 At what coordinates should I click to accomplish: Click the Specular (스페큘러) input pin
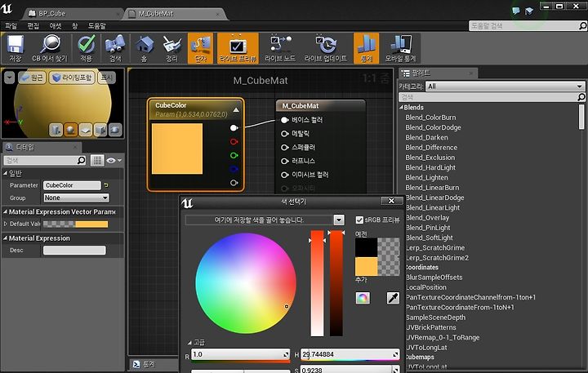285,148
